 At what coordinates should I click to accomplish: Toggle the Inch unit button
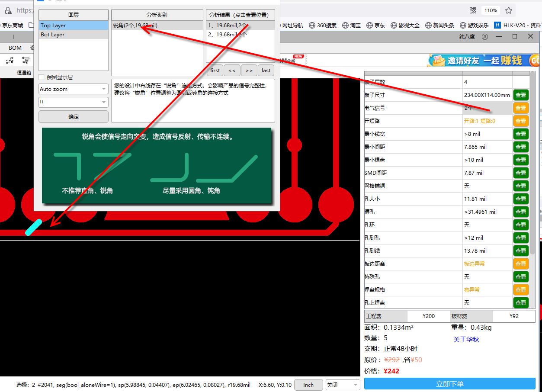click(308, 385)
